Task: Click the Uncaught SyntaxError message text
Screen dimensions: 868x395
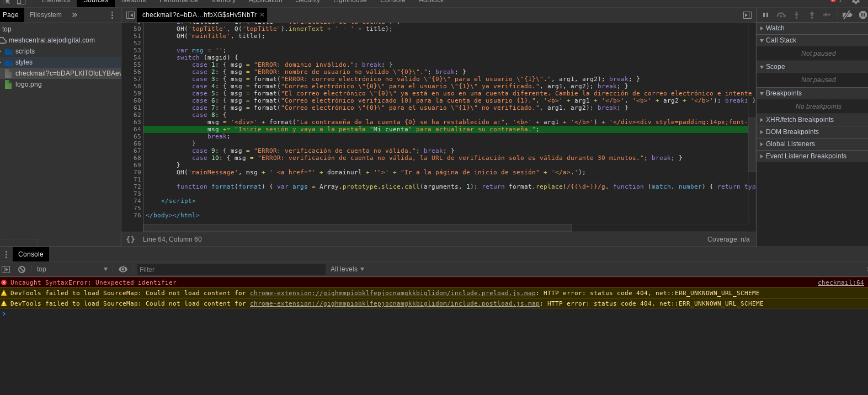Action: pyautogui.click(x=93, y=282)
